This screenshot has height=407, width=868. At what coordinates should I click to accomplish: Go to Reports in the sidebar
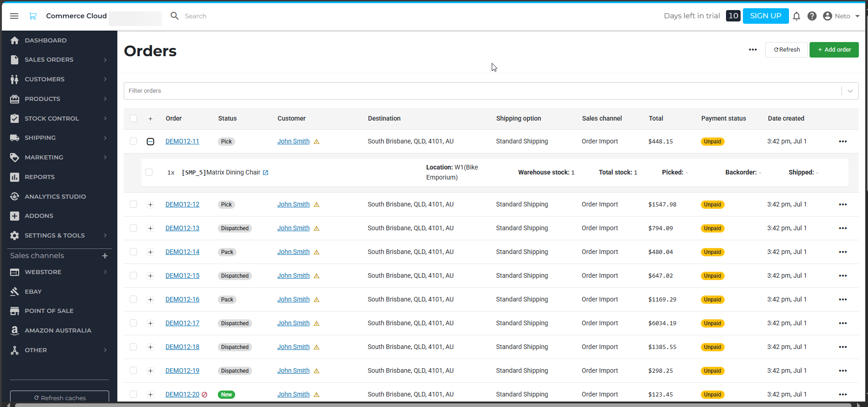pyautogui.click(x=40, y=177)
